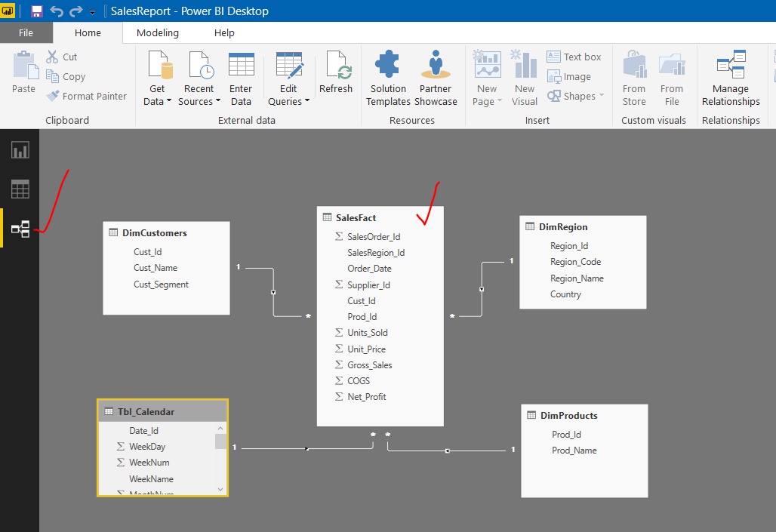
Task: Insert a Text box
Action: click(x=575, y=56)
